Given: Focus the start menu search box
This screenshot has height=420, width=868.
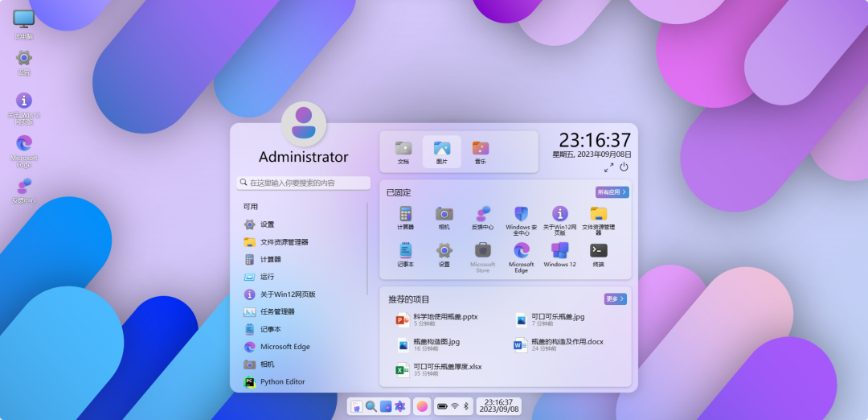Looking at the screenshot, I should click(303, 183).
